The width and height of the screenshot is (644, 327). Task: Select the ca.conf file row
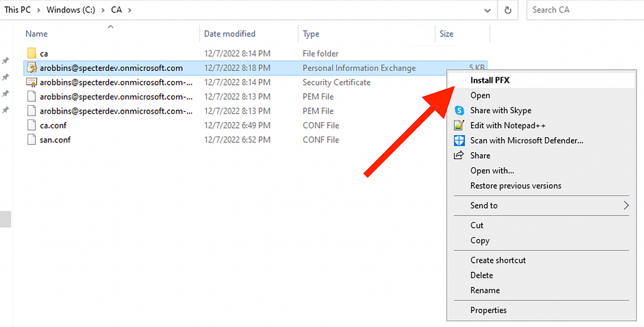point(255,125)
